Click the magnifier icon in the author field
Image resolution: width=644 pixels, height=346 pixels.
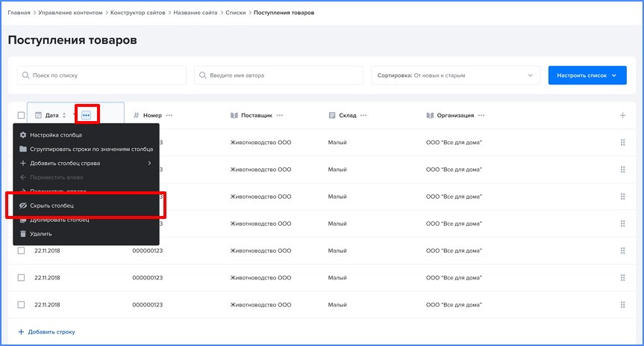(202, 75)
